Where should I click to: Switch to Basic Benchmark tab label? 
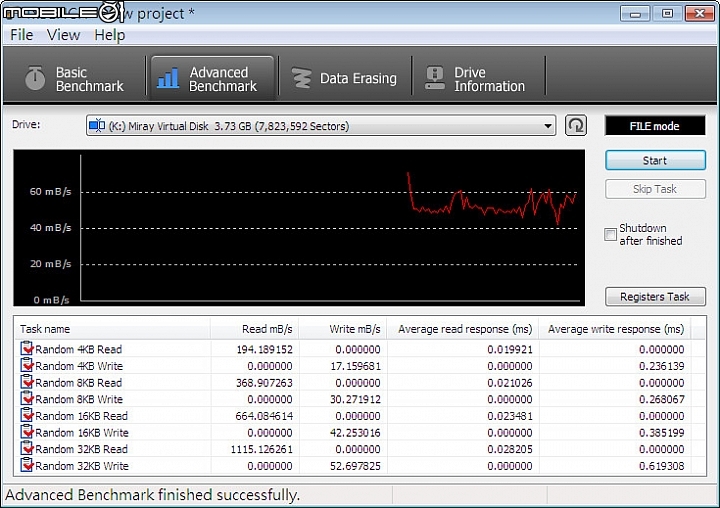(x=90, y=79)
